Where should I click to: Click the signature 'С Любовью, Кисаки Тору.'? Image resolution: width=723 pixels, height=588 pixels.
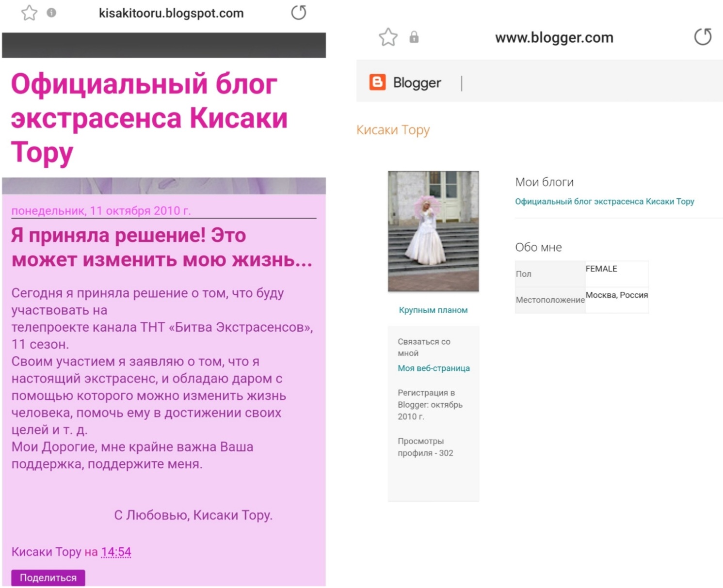tap(193, 515)
